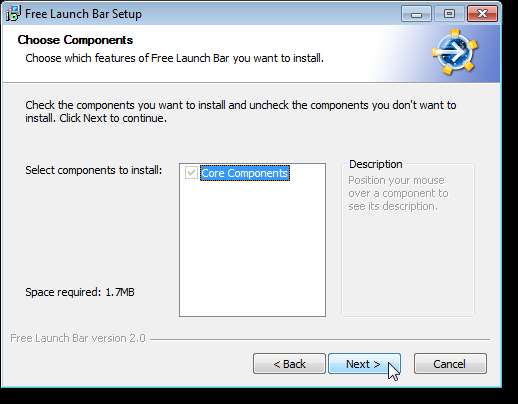Click the 'Check the components you want' instruction text
This screenshot has width=518, height=404.
241,111
